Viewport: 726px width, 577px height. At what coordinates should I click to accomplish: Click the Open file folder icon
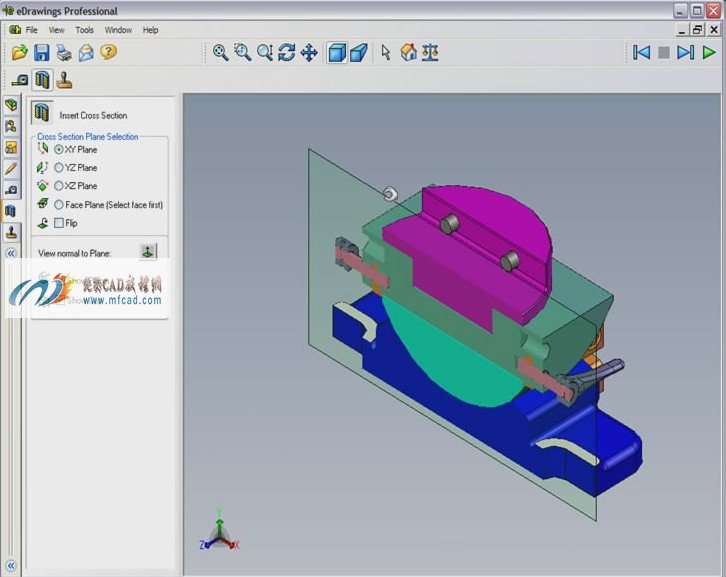19,52
